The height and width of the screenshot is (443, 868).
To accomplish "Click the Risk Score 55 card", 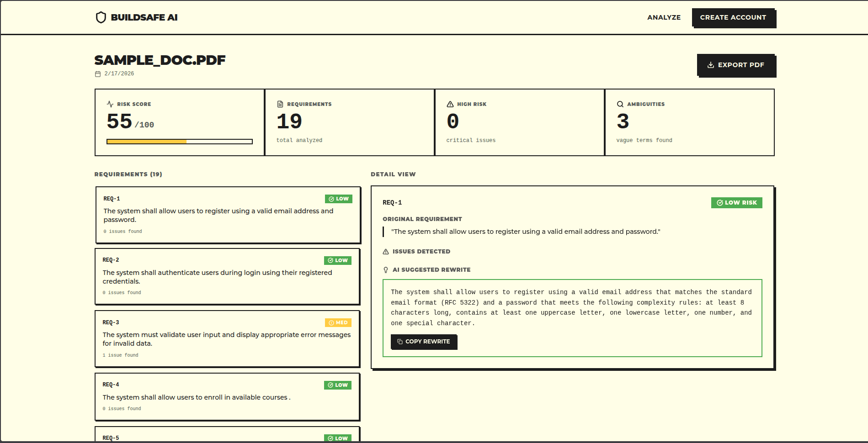I will click(180, 122).
